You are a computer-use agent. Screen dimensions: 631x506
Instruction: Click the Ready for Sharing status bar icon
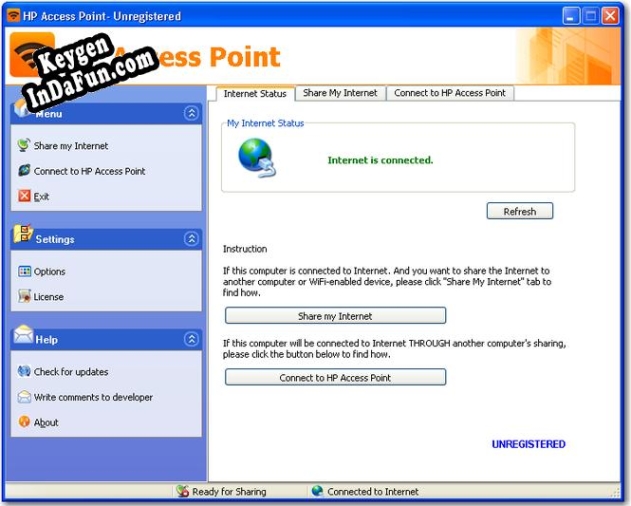182,491
